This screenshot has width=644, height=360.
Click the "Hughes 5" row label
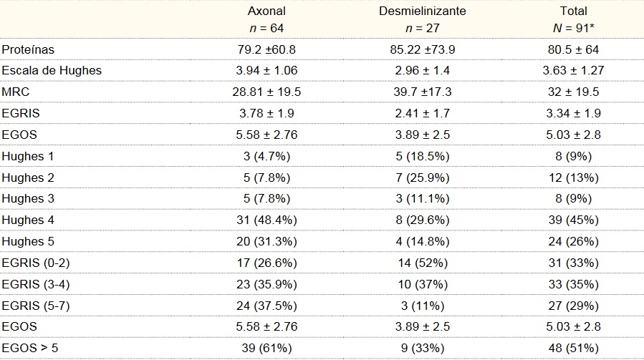pyautogui.click(x=28, y=241)
